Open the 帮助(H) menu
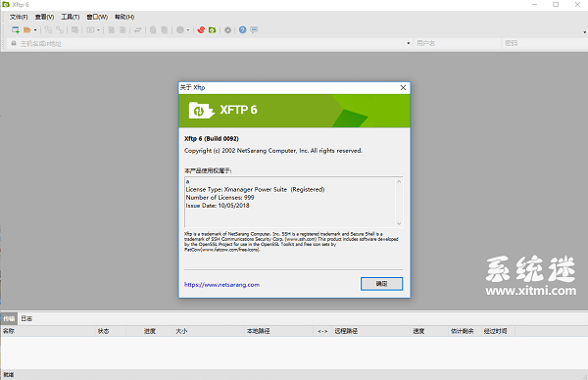Viewport: 588px width, 380px height. pos(124,17)
